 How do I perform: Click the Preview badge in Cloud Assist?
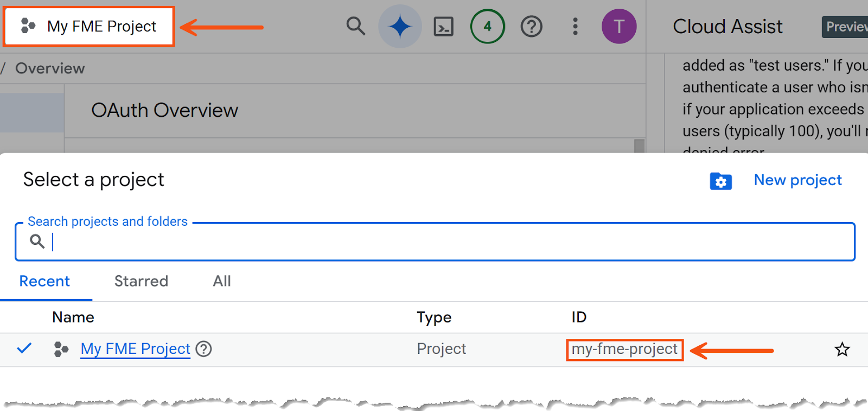click(845, 27)
